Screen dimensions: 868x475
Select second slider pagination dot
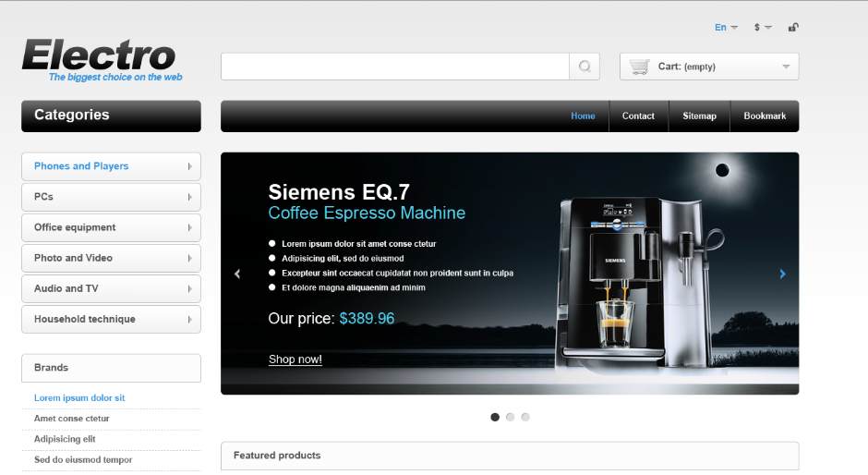pos(510,417)
